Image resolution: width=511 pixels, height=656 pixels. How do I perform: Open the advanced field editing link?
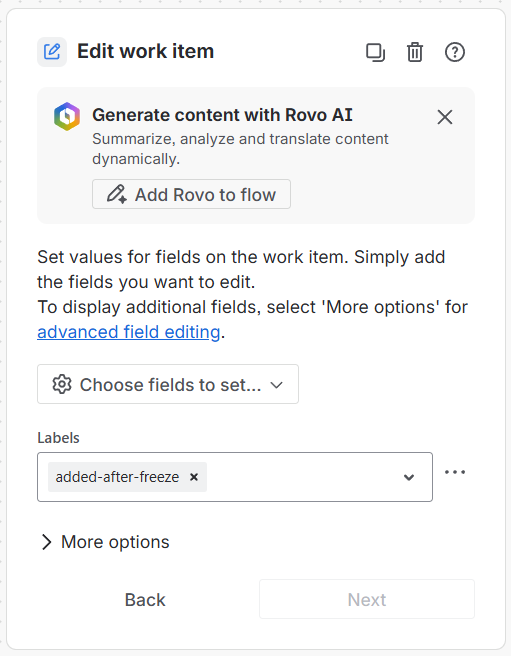coord(128,332)
